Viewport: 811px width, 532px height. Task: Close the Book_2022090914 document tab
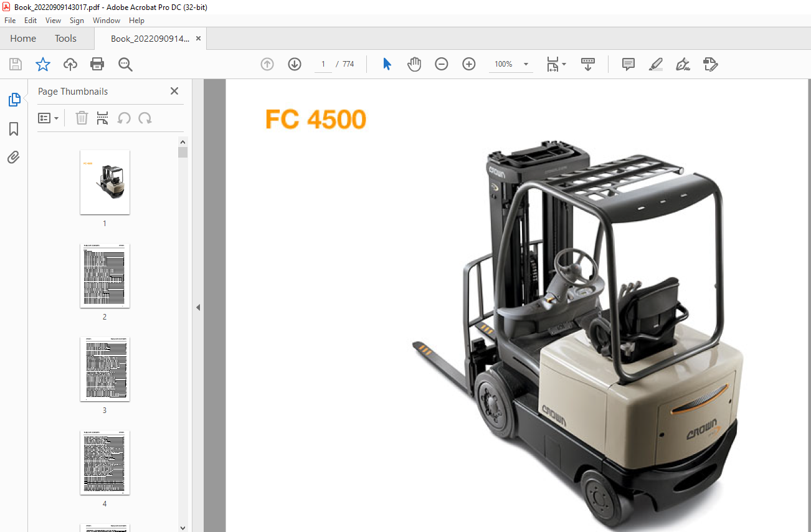click(x=199, y=39)
